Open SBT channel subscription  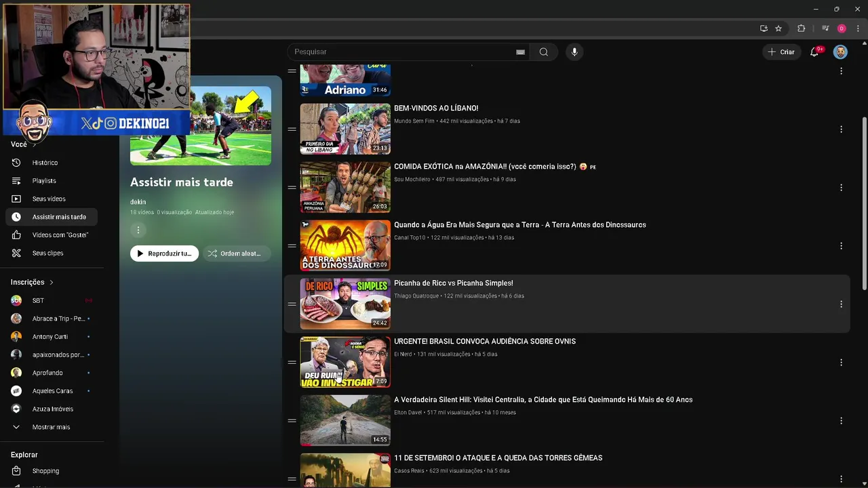pyautogui.click(x=53, y=300)
